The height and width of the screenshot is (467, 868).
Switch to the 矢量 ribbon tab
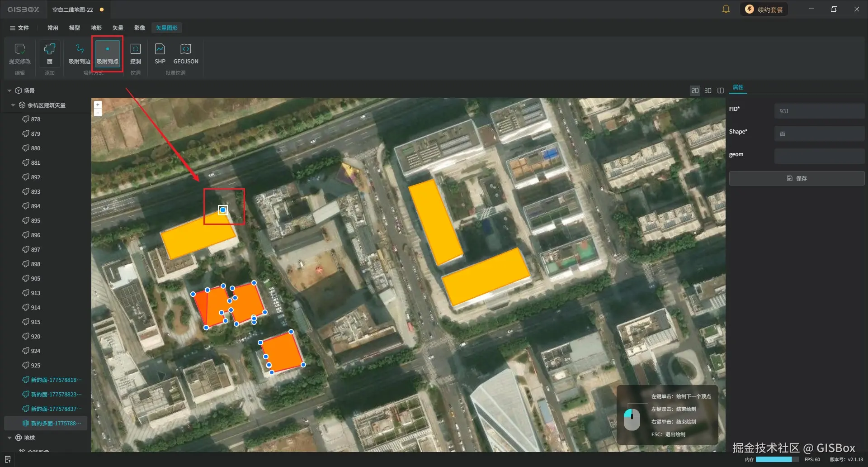pyautogui.click(x=118, y=28)
